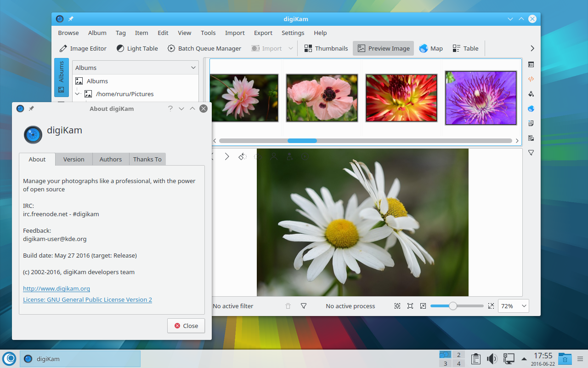Open the KDE application launcher

pos(9,359)
